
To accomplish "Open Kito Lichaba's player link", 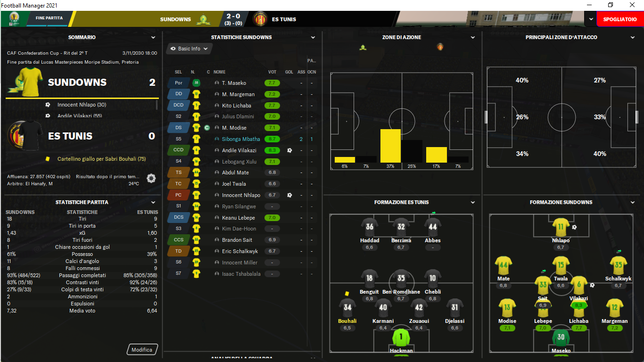I will click(237, 106).
